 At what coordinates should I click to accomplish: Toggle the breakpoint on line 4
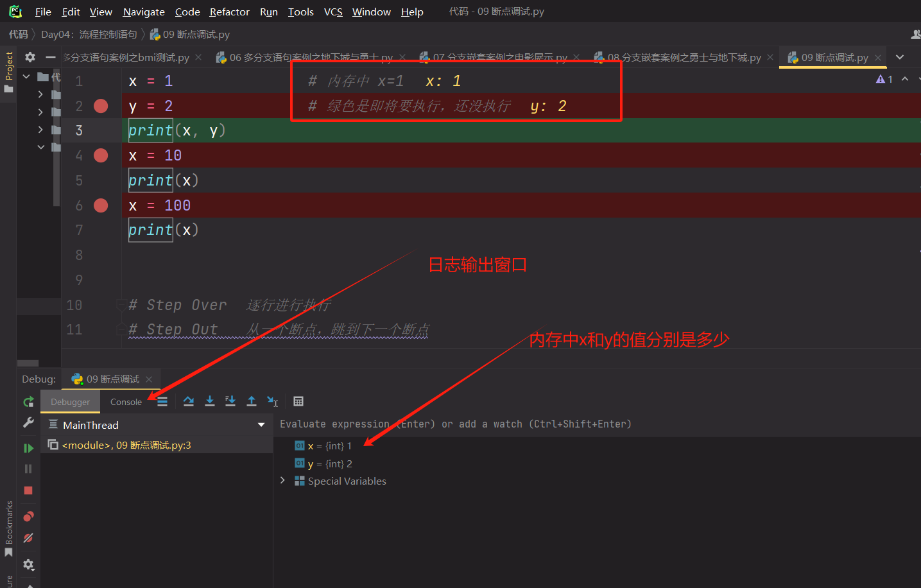(x=101, y=155)
